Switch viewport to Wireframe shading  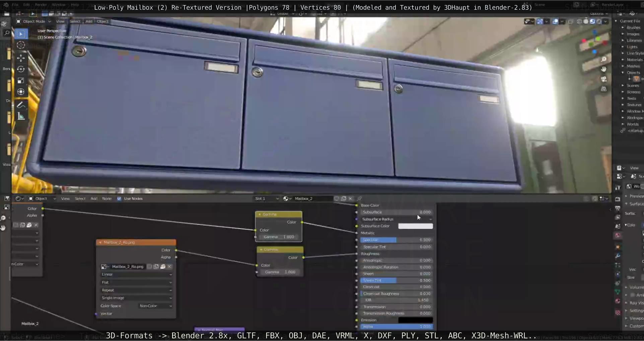[x=579, y=21]
